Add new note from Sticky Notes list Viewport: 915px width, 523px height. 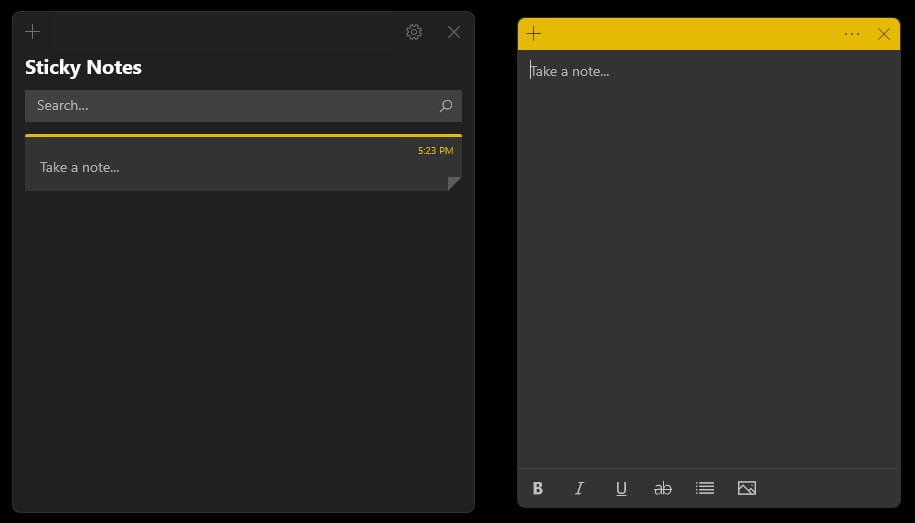33,32
